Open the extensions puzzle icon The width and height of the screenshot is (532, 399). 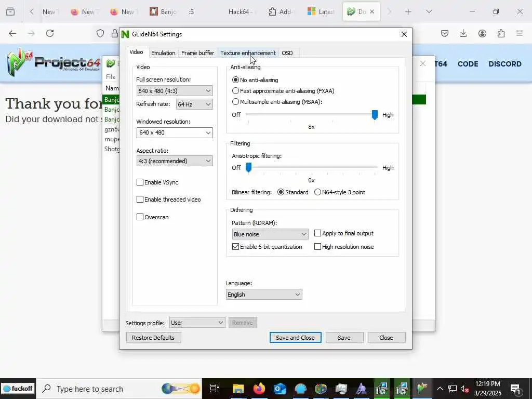point(501,33)
